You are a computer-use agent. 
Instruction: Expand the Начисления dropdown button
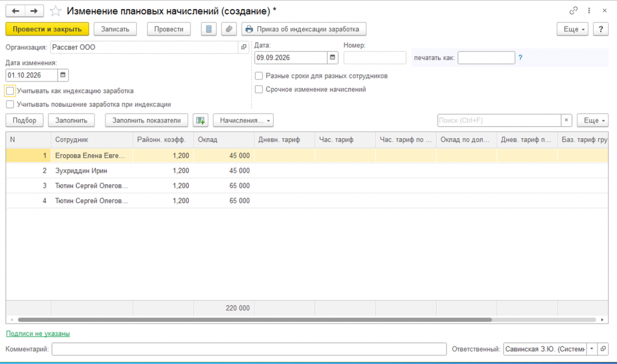tap(243, 120)
